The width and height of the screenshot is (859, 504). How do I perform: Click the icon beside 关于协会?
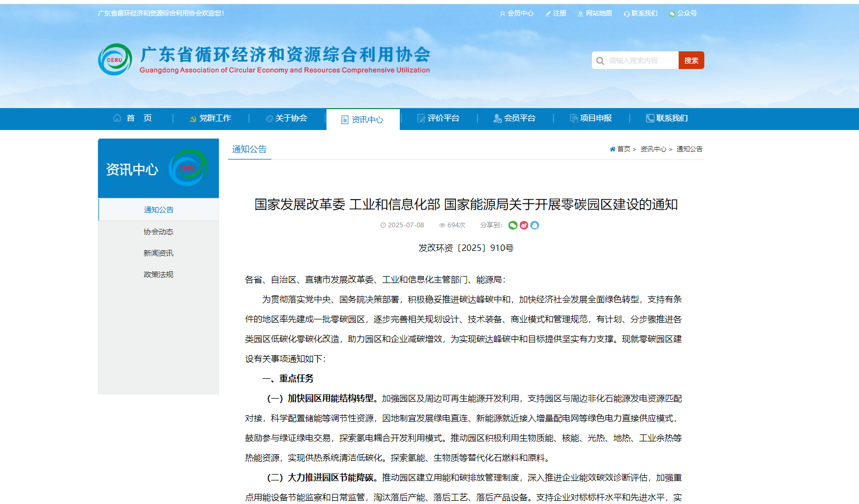(x=270, y=118)
